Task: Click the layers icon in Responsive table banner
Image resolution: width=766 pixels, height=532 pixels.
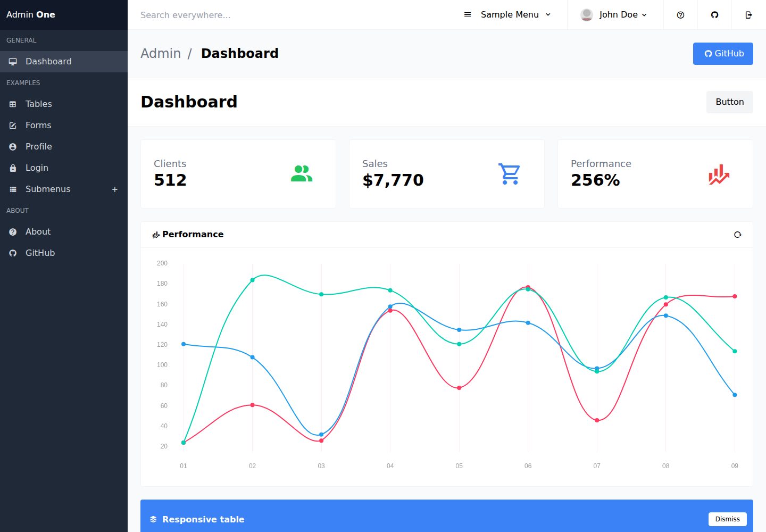Action: [x=153, y=519]
